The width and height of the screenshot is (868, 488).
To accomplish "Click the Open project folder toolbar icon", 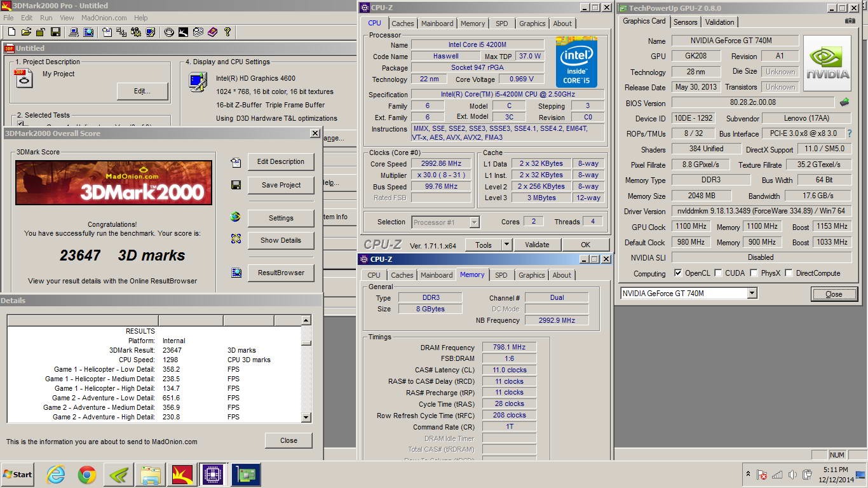I will 26,32.
